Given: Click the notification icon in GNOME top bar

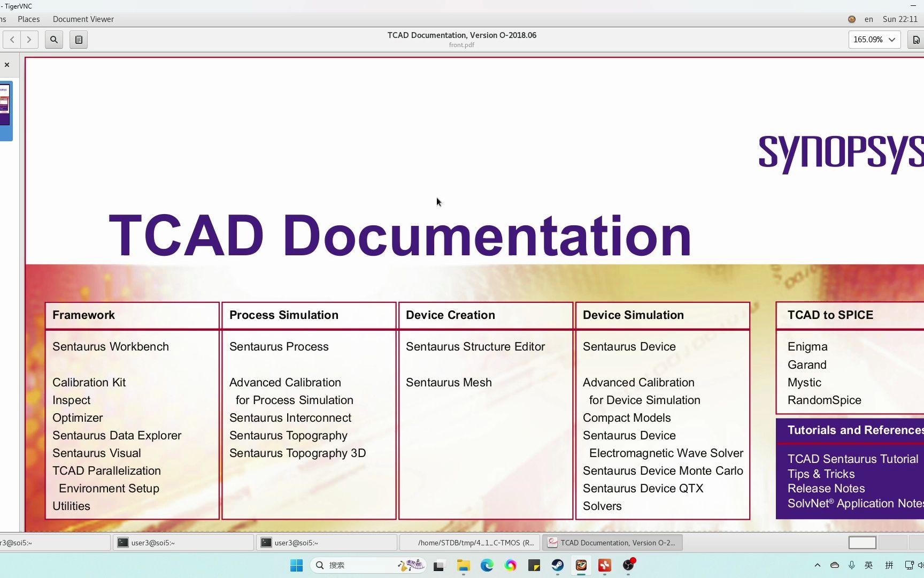Looking at the screenshot, I should 852,19.
